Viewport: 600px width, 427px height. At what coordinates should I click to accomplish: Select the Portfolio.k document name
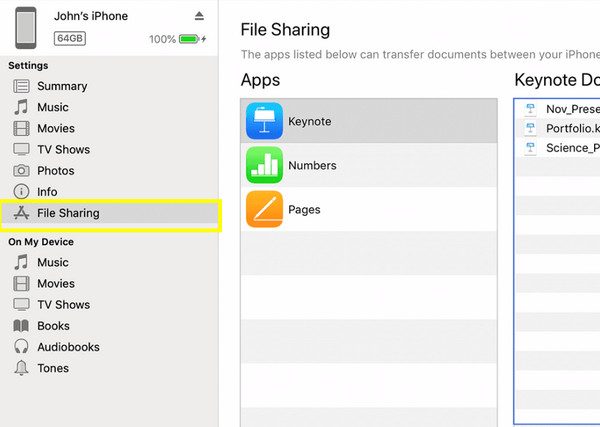573,128
